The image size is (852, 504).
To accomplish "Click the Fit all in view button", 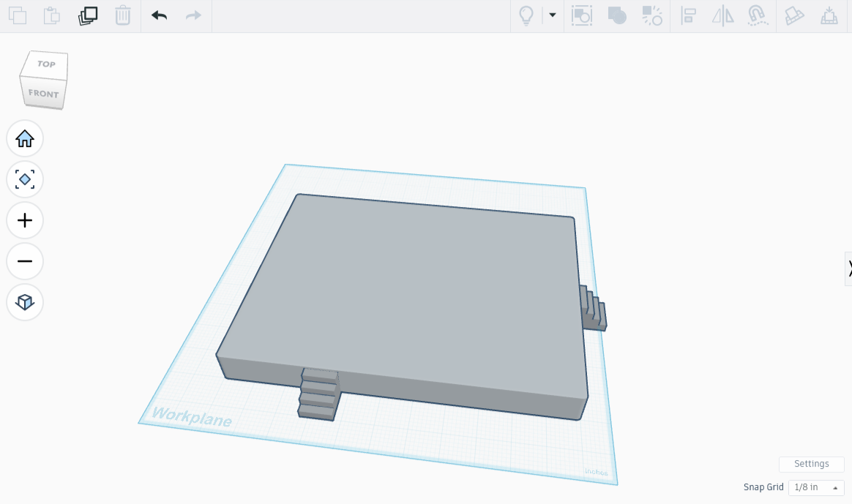I will [x=25, y=179].
